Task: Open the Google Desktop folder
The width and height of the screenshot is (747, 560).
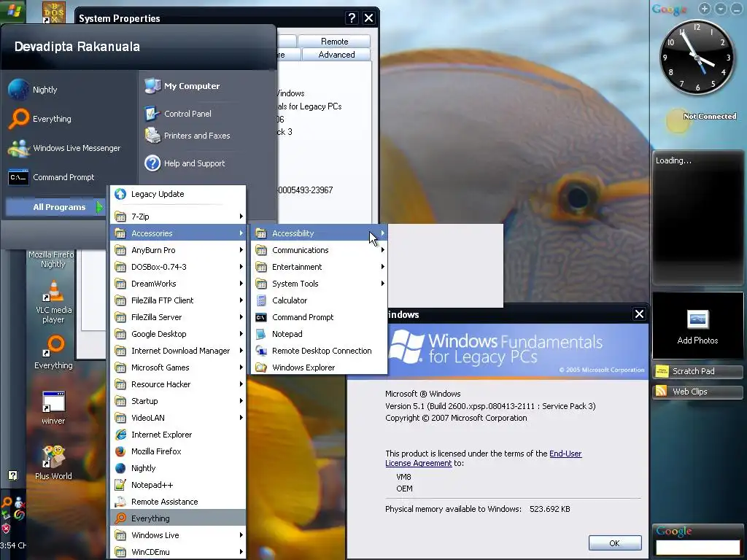Action: pos(178,334)
